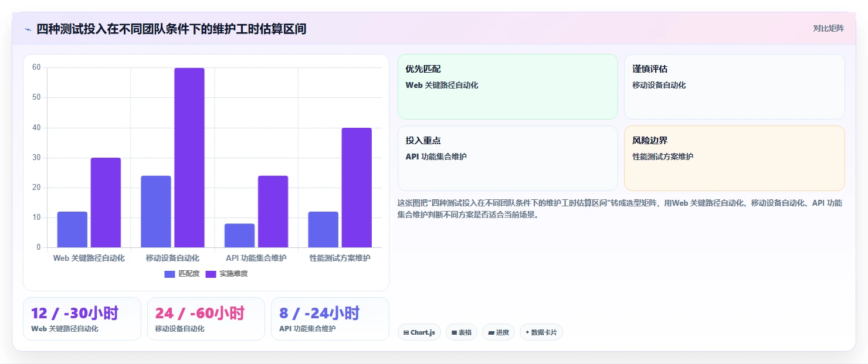Click the Chart.js tag chip
The height and width of the screenshot is (364, 868).
[419, 332]
